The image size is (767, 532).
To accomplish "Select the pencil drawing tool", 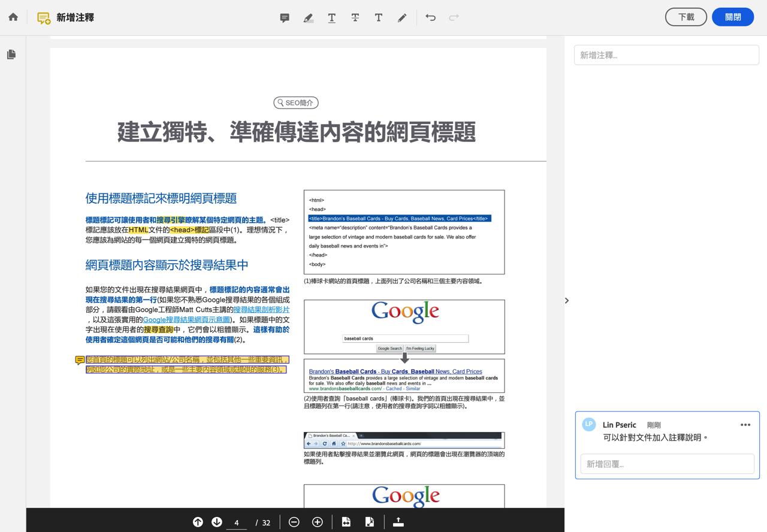I will [402, 18].
